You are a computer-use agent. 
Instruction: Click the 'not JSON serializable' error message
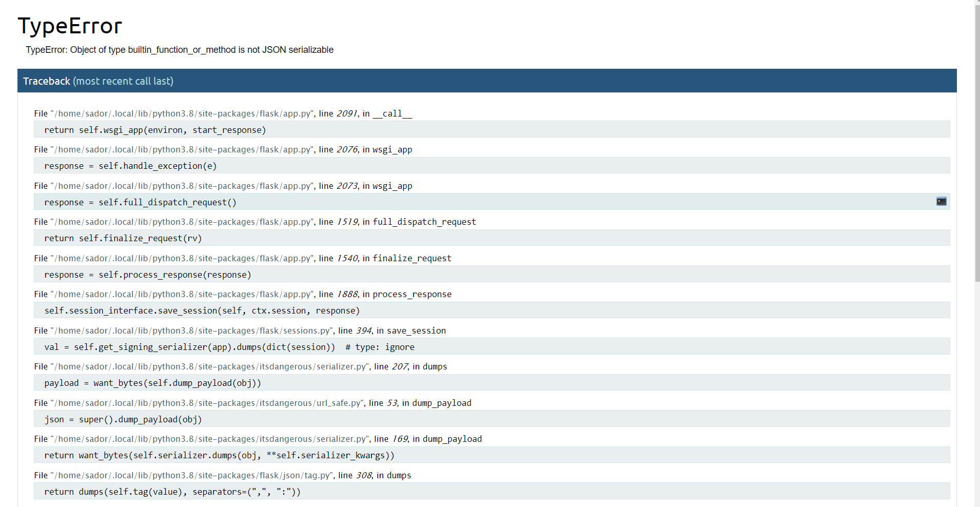[x=180, y=50]
